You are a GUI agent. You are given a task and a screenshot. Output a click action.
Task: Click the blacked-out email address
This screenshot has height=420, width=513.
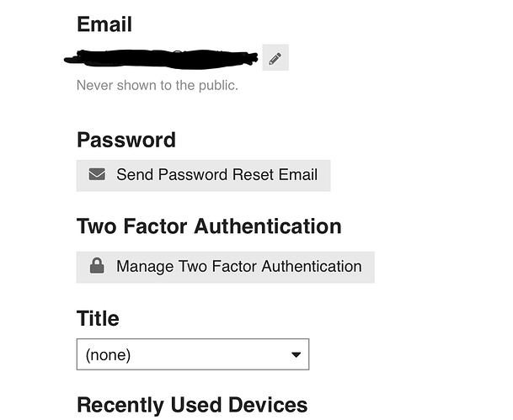pyautogui.click(x=161, y=59)
